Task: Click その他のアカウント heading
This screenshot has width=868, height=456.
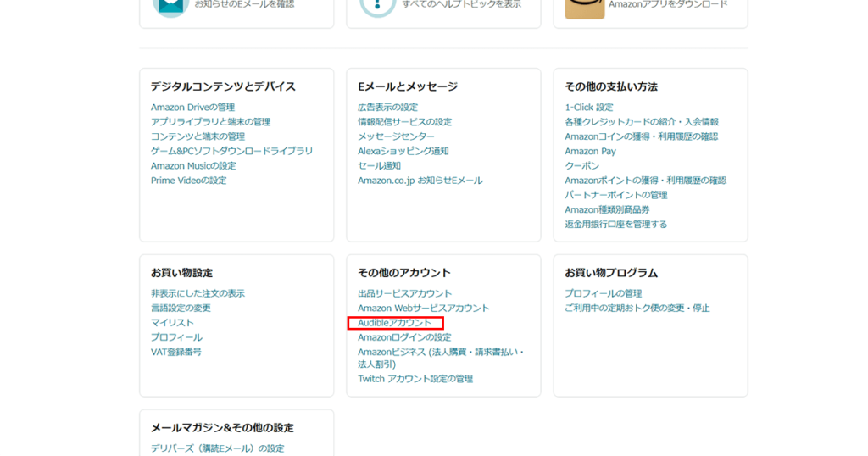Action: (x=404, y=273)
